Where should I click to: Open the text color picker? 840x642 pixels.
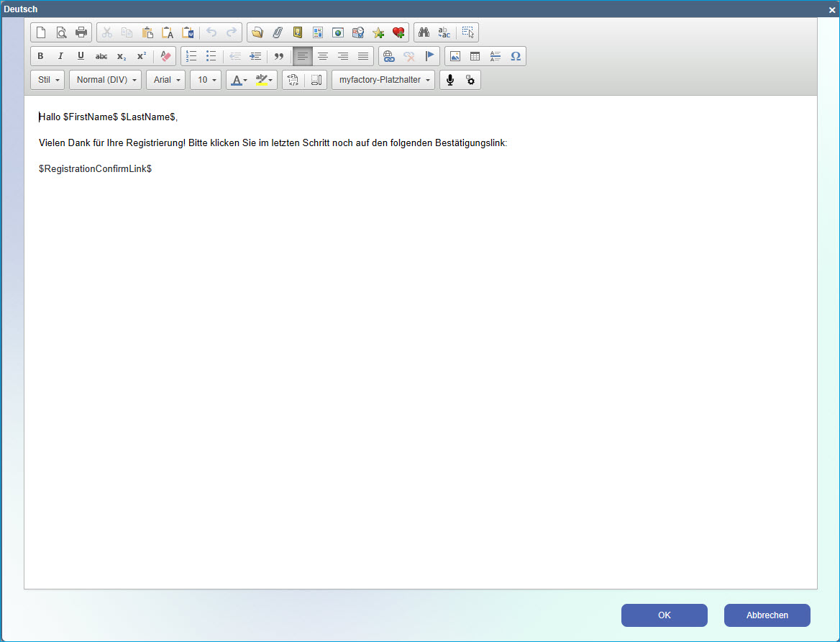239,80
